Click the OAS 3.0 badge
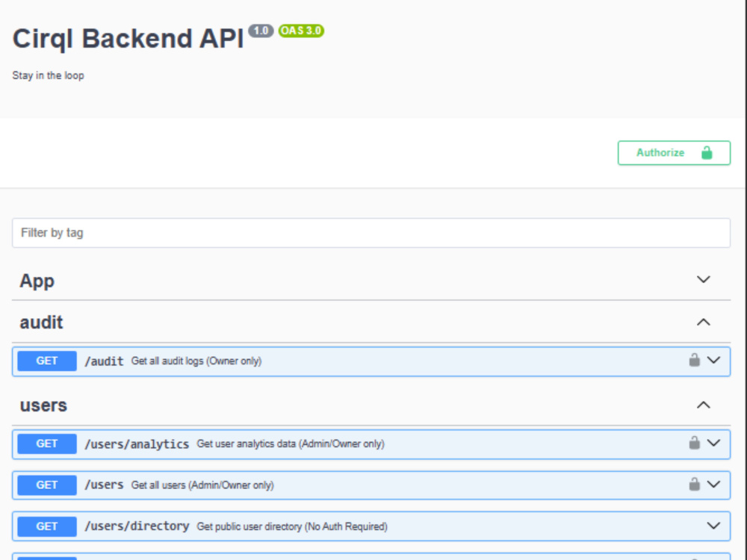The image size is (747, 560). pyautogui.click(x=301, y=31)
